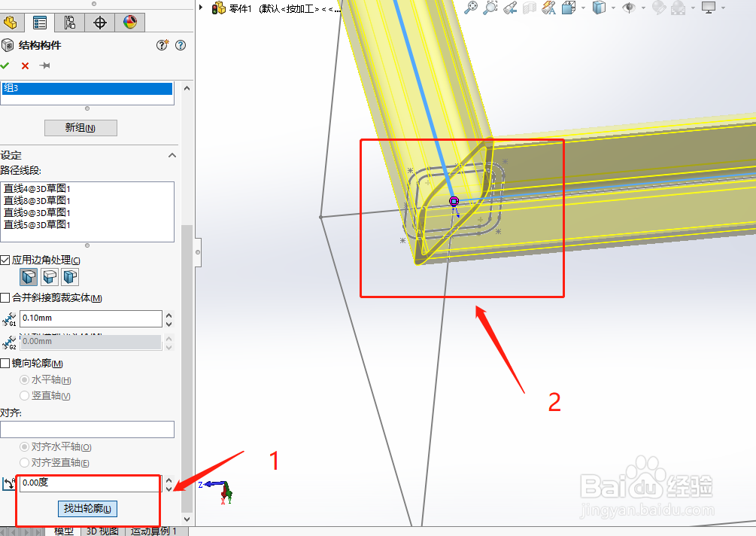Click the 0.00度 rotation angle field

90,484
